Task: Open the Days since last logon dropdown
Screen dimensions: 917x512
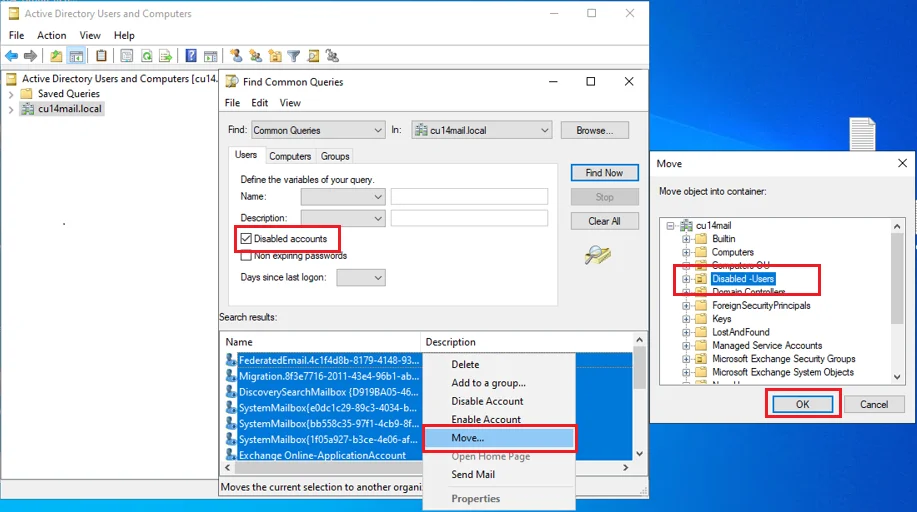Action: click(361, 277)
